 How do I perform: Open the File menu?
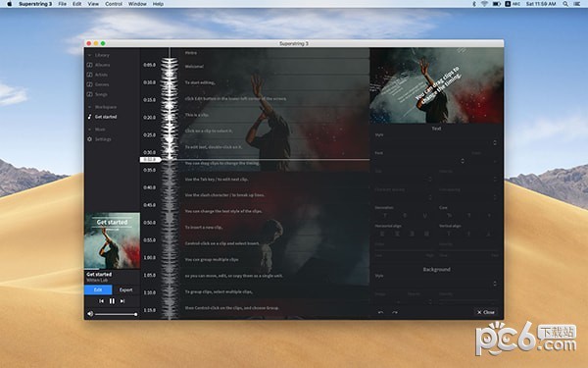point(63,4)
